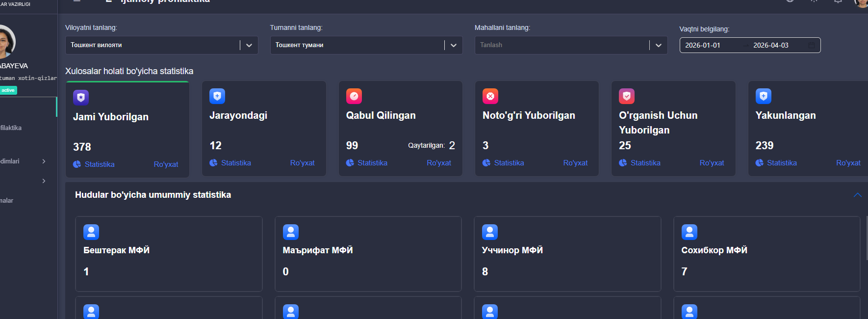868x319 pixels.
Task: Open Statistika link in Jami Yuborilgan card
Action: 100,164
